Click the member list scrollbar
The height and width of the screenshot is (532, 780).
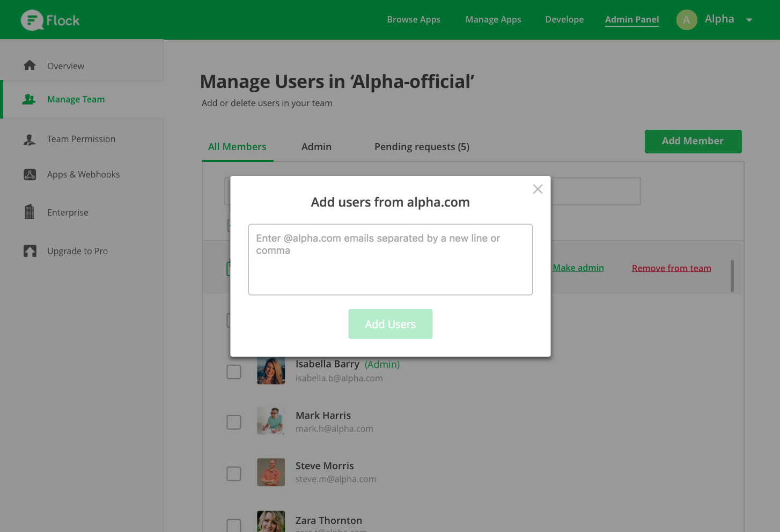[732, 276]
